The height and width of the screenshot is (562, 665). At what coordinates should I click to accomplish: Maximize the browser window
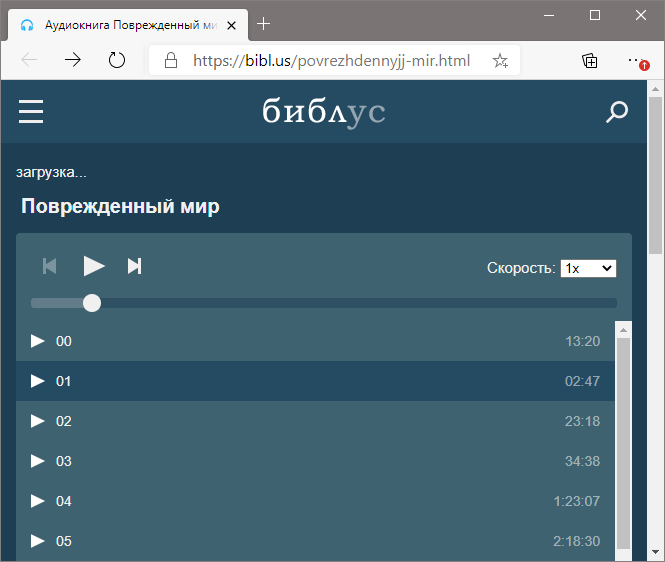click(x=595, y=15)
